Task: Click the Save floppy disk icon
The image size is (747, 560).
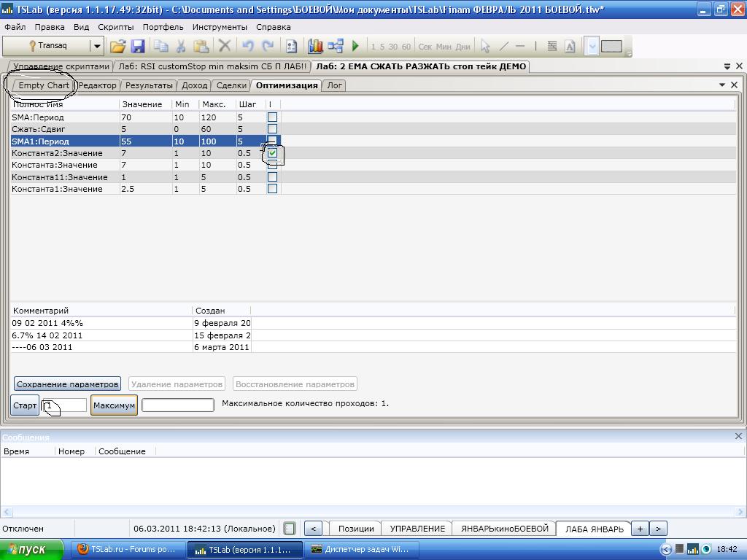Action: tap(138, 46)
